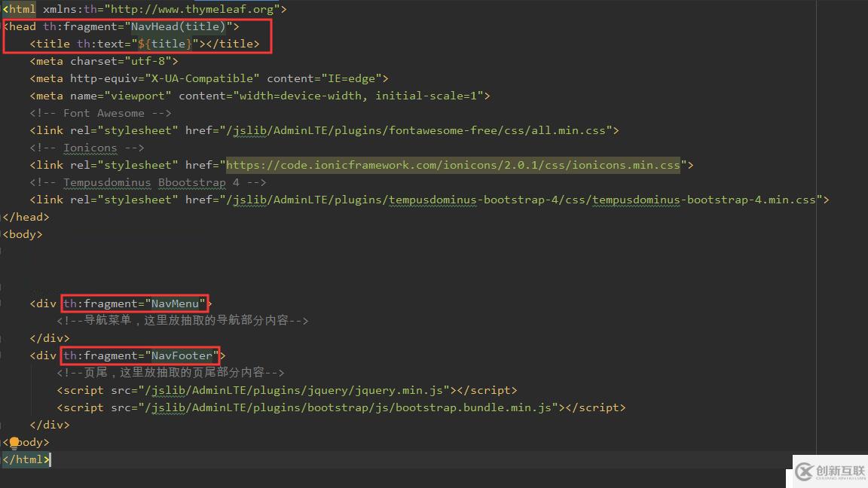Image resolution: width=868 pixels, height=488 pixels.
Task: Click the Font Awesome comment line
Action: point(101,113)
